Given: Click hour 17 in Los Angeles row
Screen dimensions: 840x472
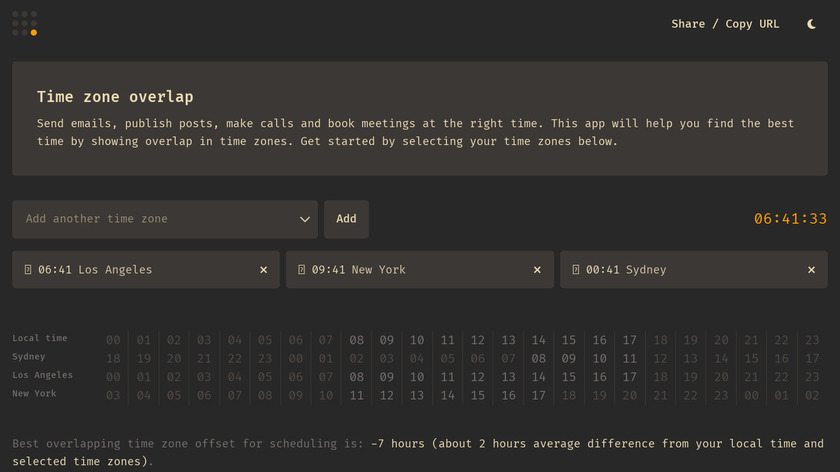Looking at the screenshot, I should [630, 377].
